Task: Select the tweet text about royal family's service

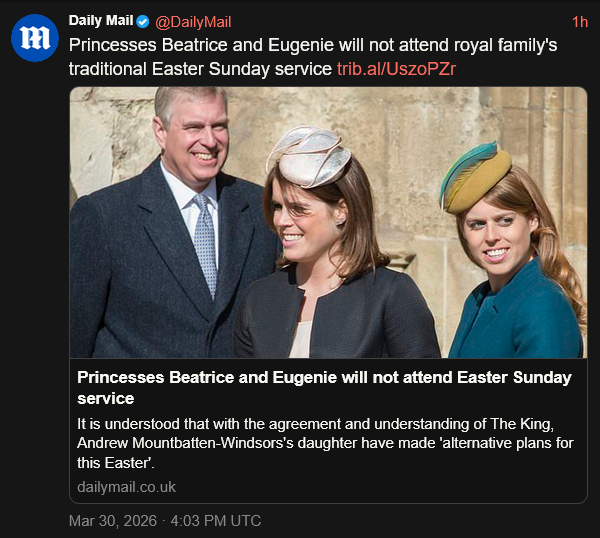Action: pyautogui.click(x=300, y=57)
